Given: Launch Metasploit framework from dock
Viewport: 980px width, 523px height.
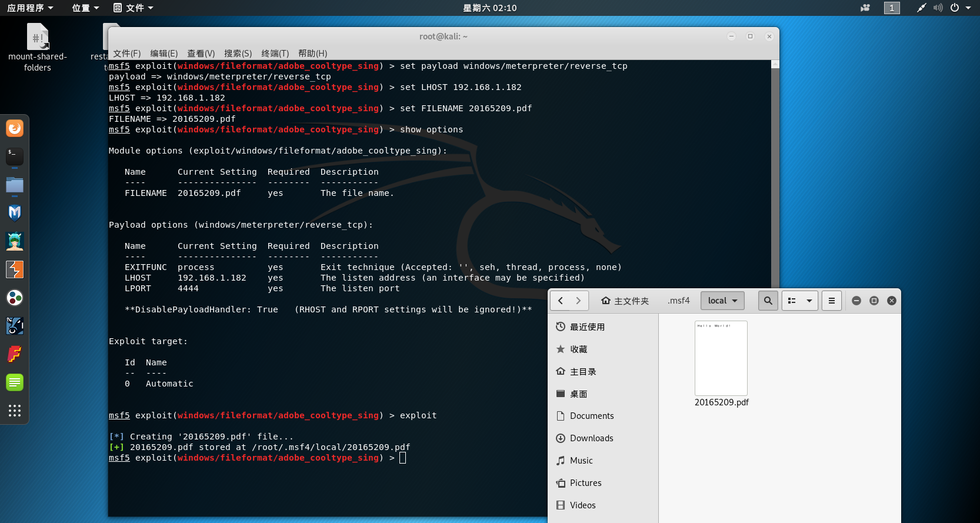Looking at the screenshot, I should click(15, 213).
